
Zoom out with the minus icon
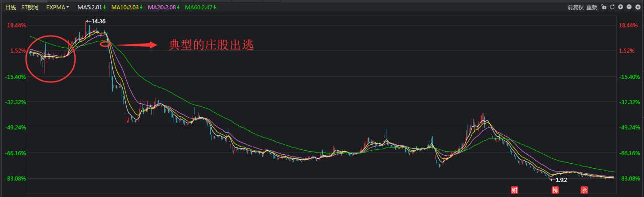(x=629, y=7)
